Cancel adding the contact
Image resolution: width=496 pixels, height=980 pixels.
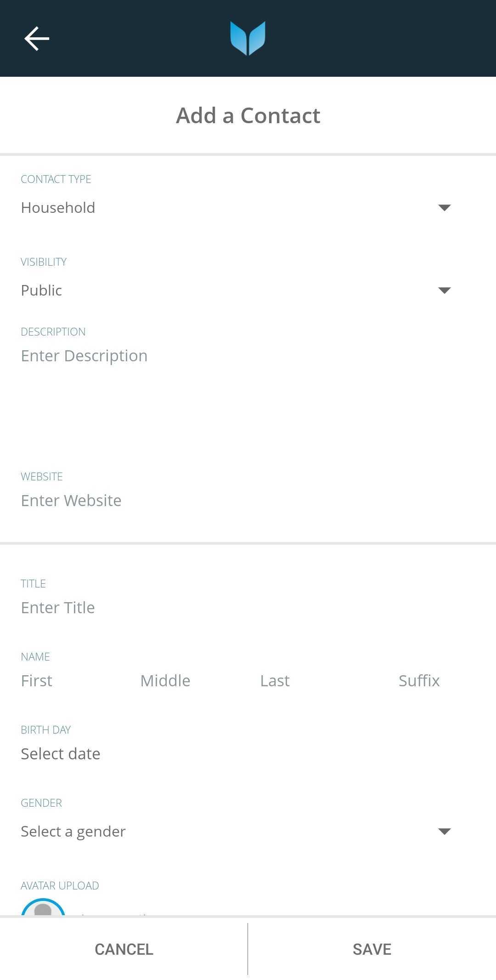[124, 949]
